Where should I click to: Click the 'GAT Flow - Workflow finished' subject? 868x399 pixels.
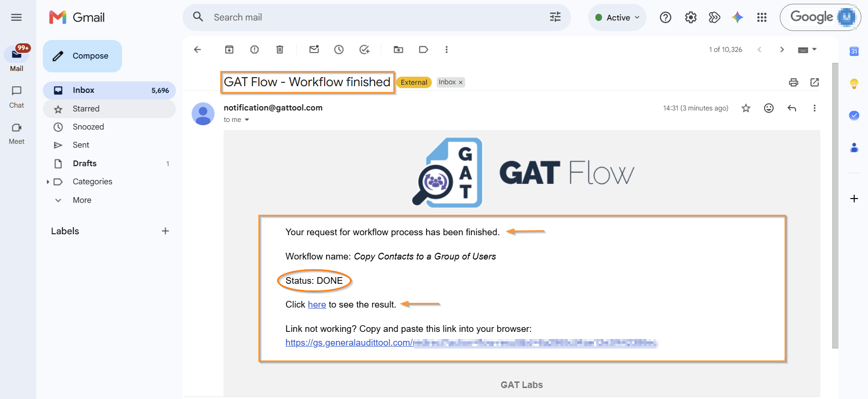tap(307, 82)
